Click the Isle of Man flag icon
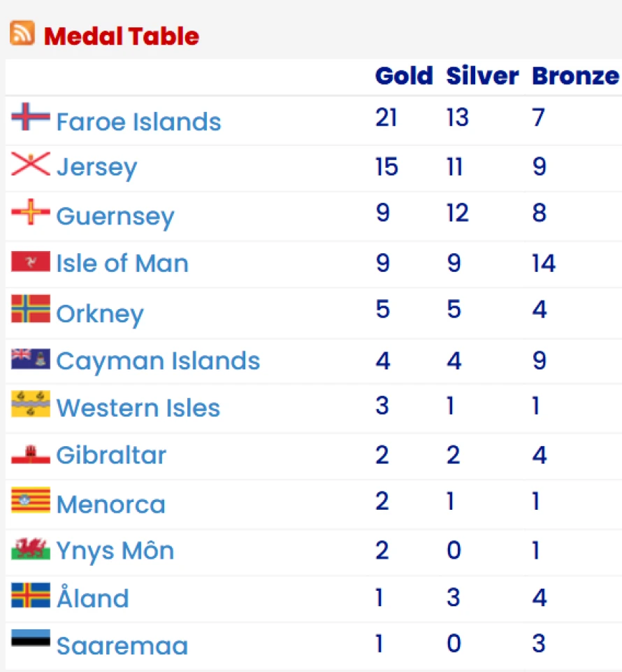This screenshot has width=622, height=672. point(31,262)
